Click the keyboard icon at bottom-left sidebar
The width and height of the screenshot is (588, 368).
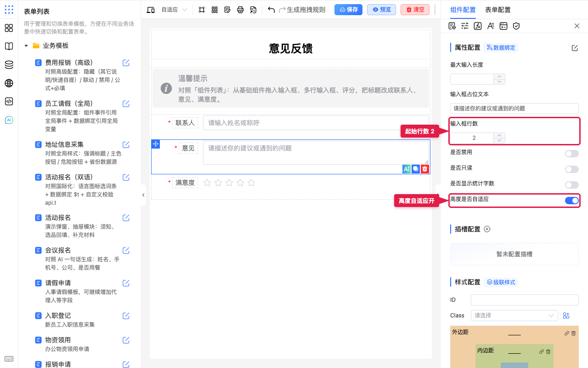9,359
